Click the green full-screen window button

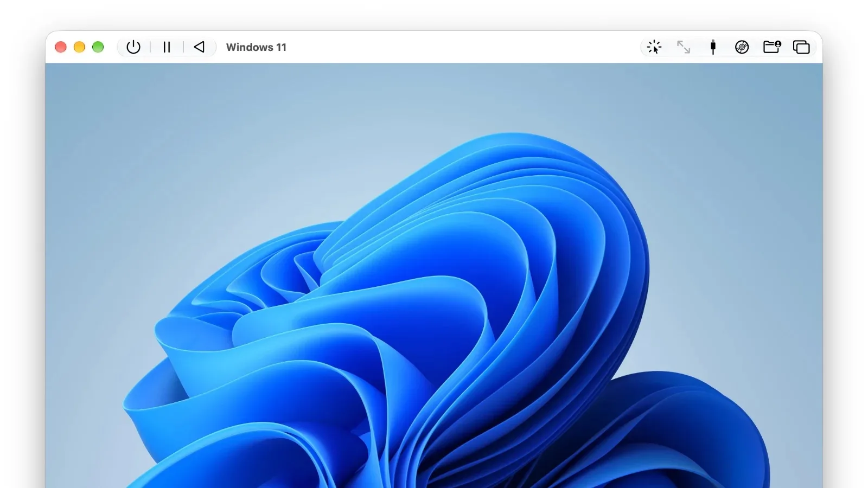[x=98, y=47]
